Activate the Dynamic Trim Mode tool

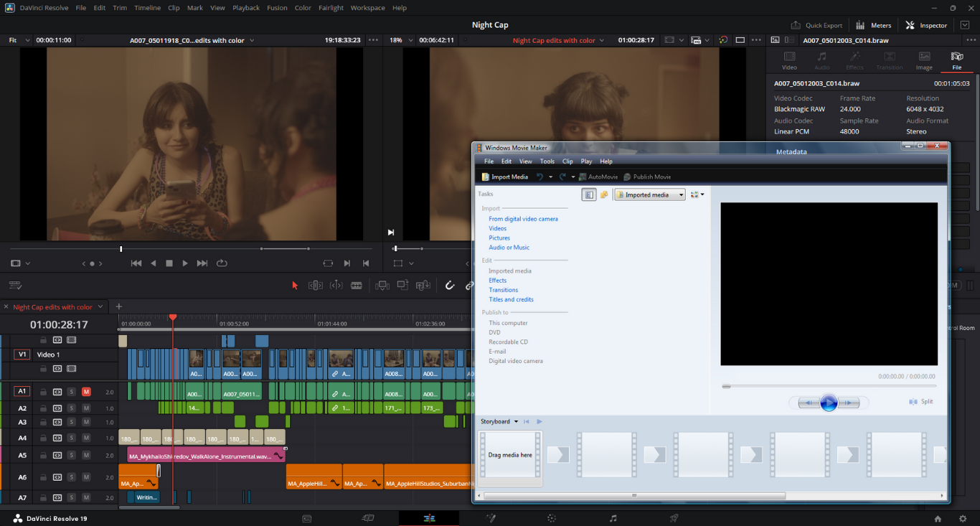(x=336, y=285)
